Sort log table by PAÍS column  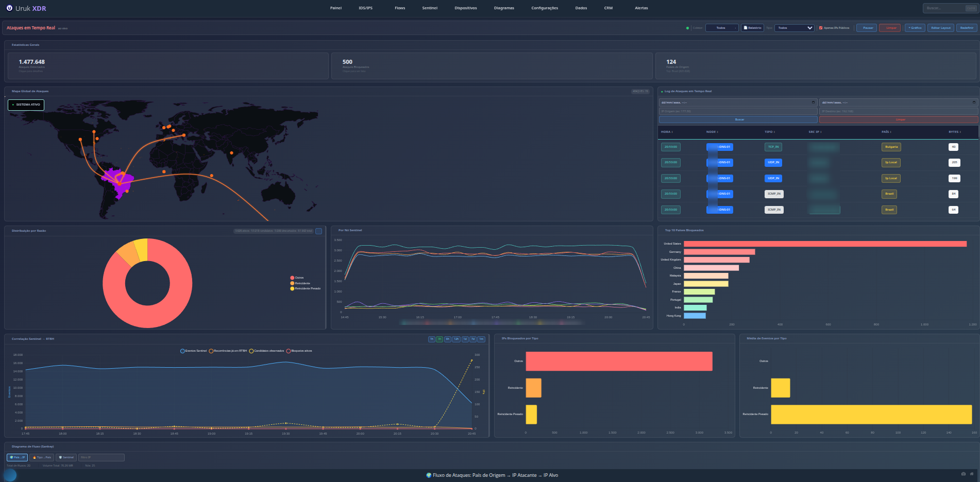tap(886, 132)
